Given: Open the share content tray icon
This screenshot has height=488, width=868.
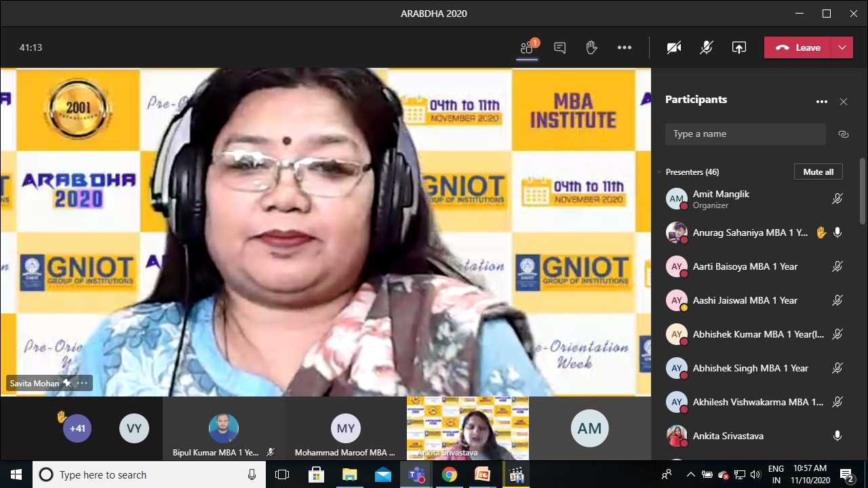Looking at the screenshot, I should 738,47.
